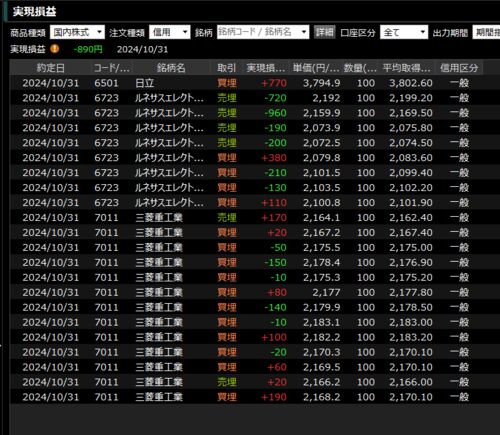Screen dimensions: 500x435
Task: Open the 口座区分 dropdown showing 全て
Action: (x=404, y=32)
